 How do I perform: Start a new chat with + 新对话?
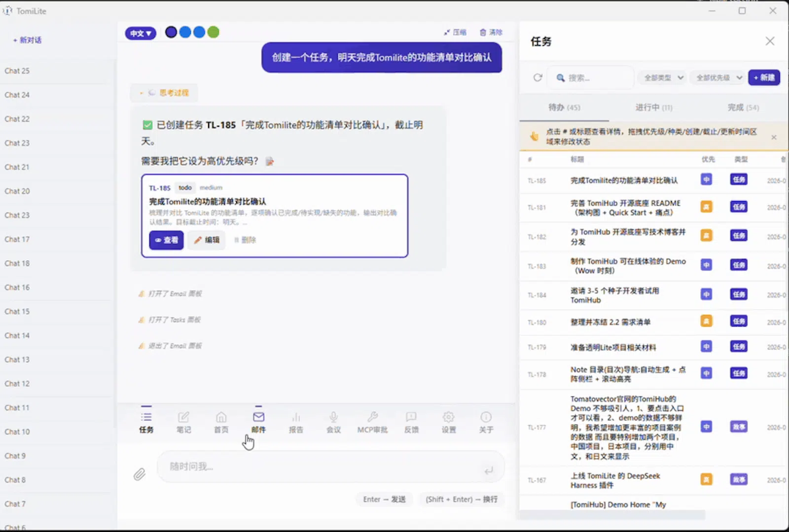(x=27, y=40)
